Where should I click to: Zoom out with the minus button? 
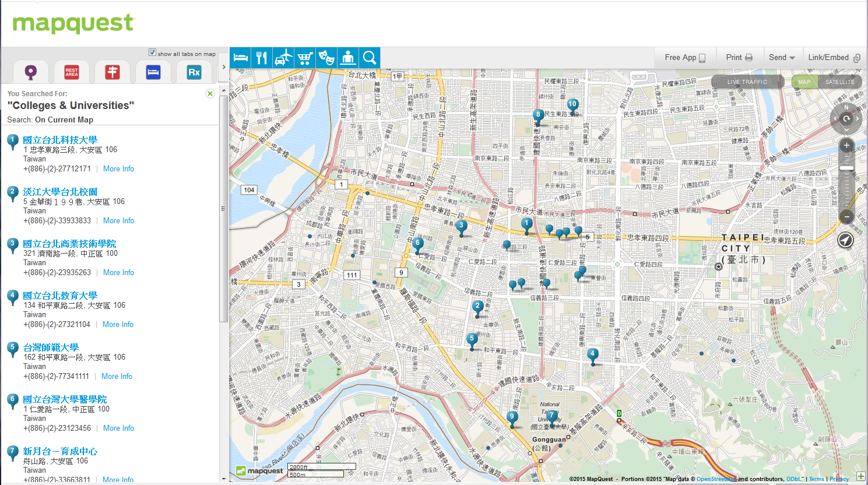pos(846,216)
